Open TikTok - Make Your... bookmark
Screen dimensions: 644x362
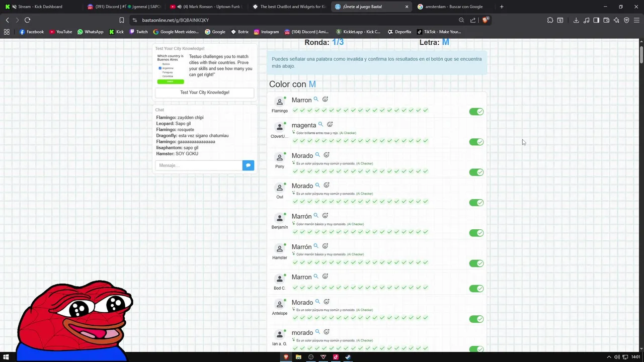[439, 32]
